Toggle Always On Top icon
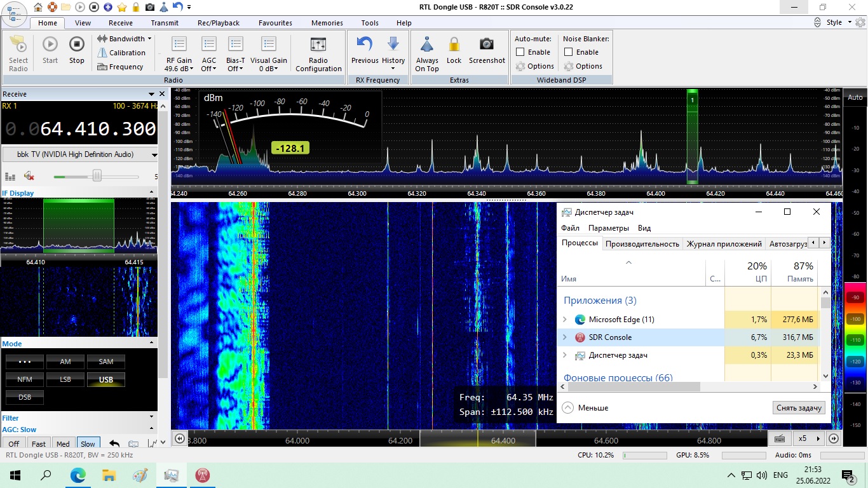Viewport: 868px width, 488px height. pos(427,44)
